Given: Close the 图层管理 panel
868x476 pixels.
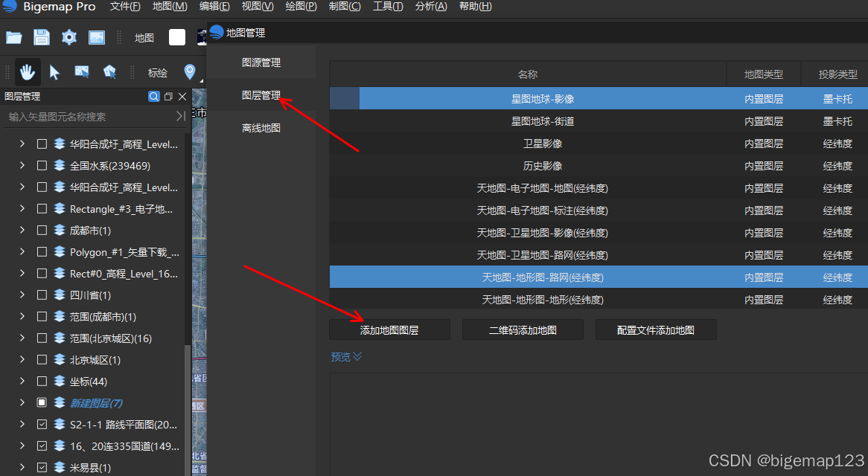Looking at the screenshot, I should click(x=182, y=96).
